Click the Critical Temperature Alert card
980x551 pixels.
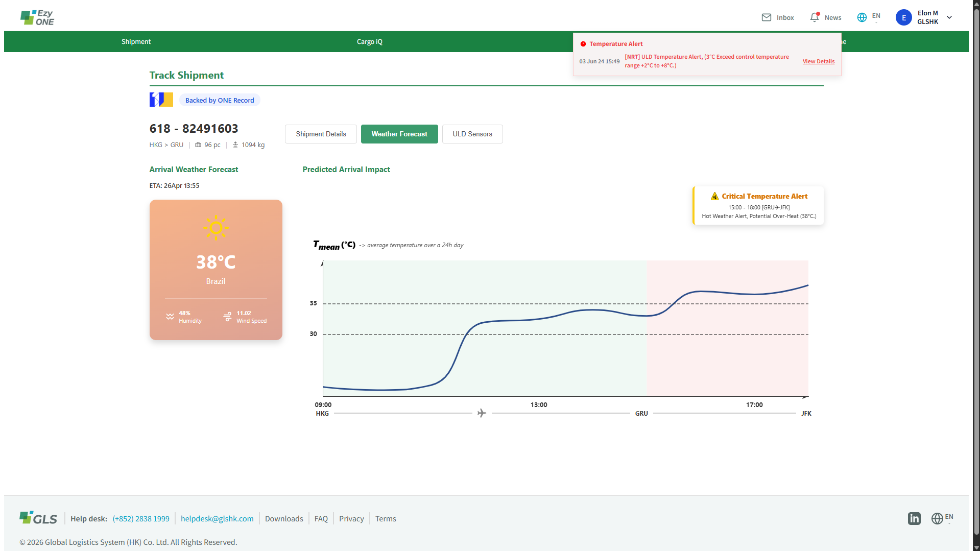(758, 205)
